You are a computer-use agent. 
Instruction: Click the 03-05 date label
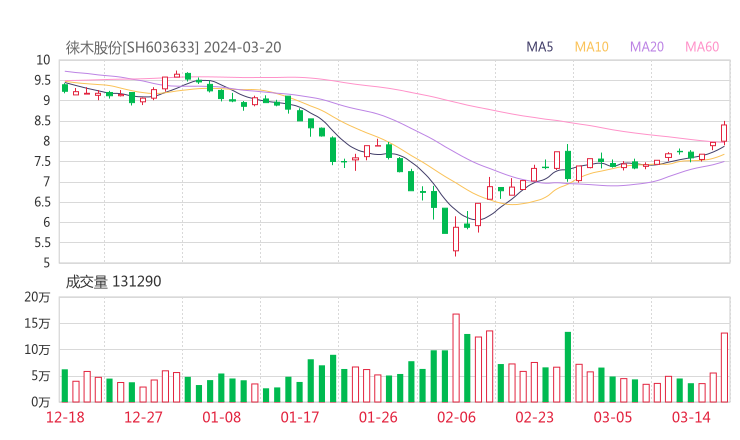coord(613,417)
